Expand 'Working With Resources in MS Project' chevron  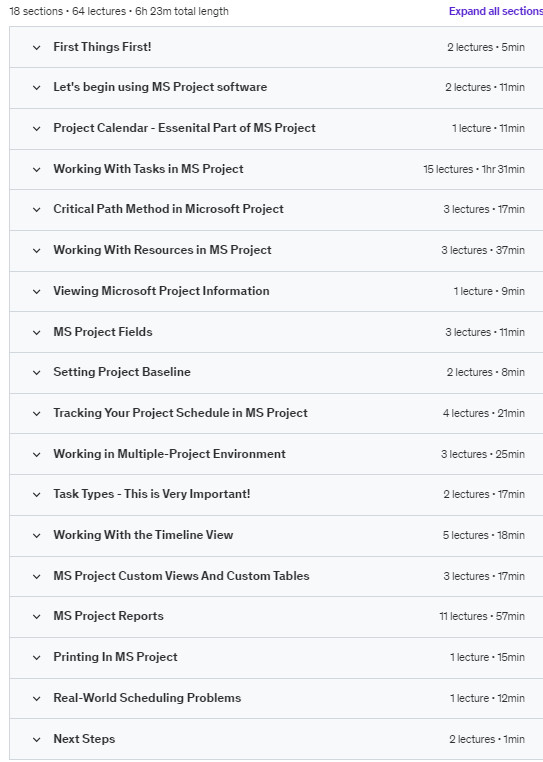pyautogui.click(x=36, y=251)
